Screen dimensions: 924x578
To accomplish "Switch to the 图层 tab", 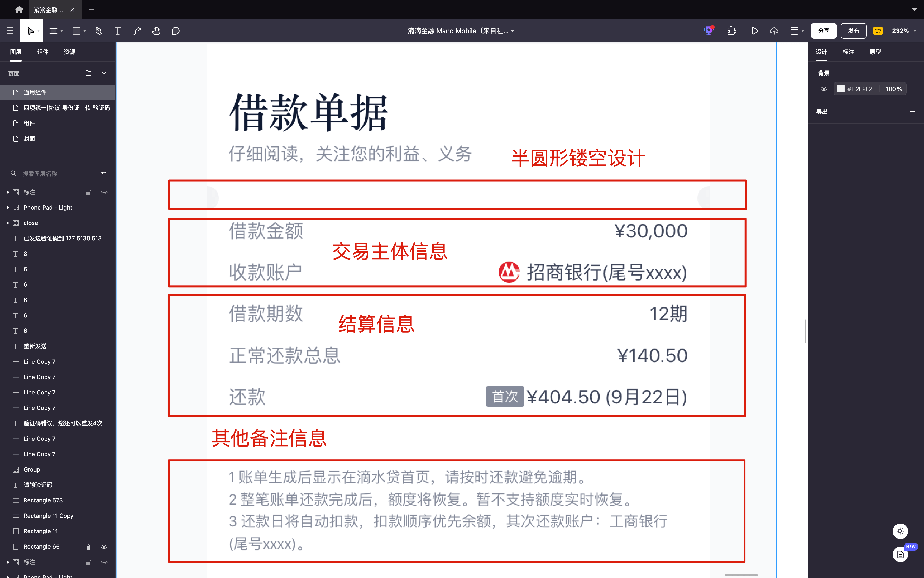I will pos(16,52).
